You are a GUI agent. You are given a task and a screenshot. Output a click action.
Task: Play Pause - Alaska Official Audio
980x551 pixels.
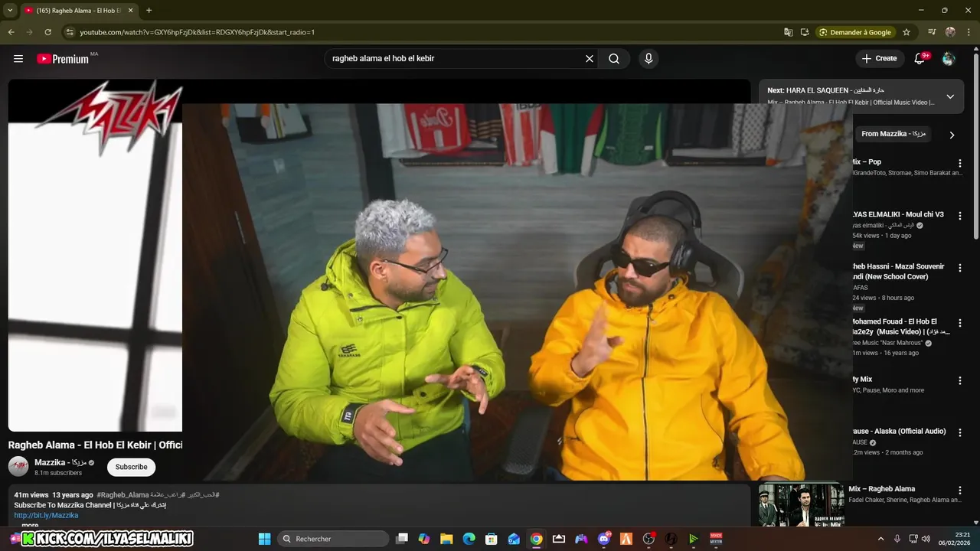pyautogui.click(x=899, y=432)
